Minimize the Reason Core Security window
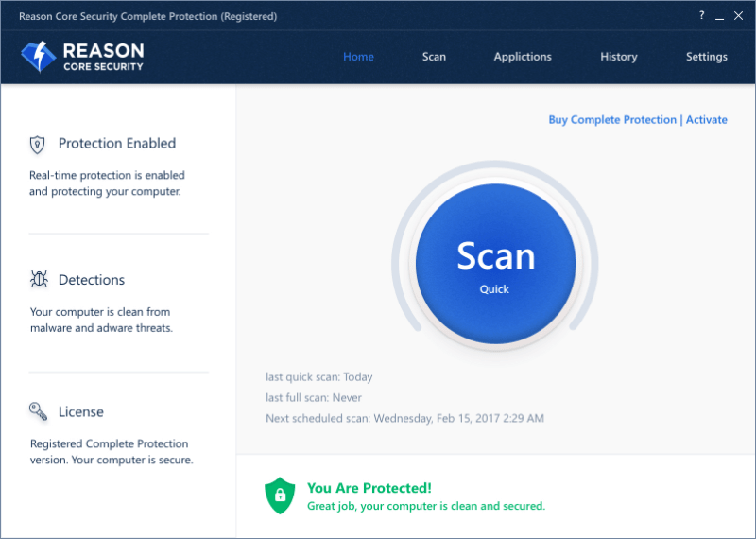Image resolution: width=756 pixels, height=539 pixels. tap(719, 16)
